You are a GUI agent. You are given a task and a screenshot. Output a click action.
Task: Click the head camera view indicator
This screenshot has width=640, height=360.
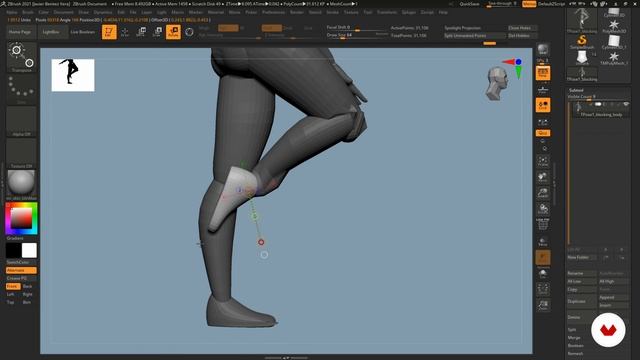497,84
